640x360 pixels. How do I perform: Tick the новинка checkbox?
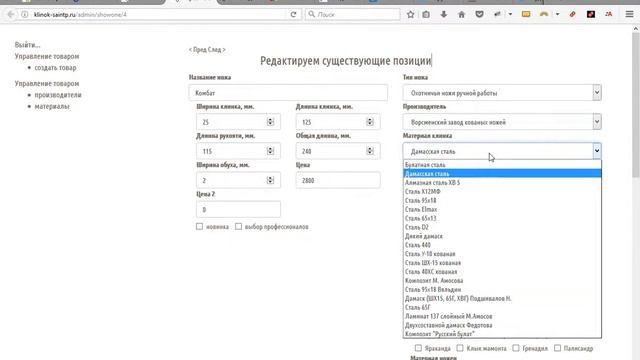click(x=199, y=226)
